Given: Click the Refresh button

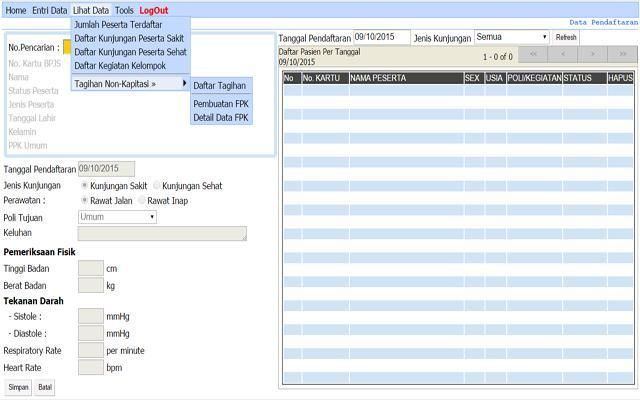Looking at the screenshot, I should pos(566,37).
